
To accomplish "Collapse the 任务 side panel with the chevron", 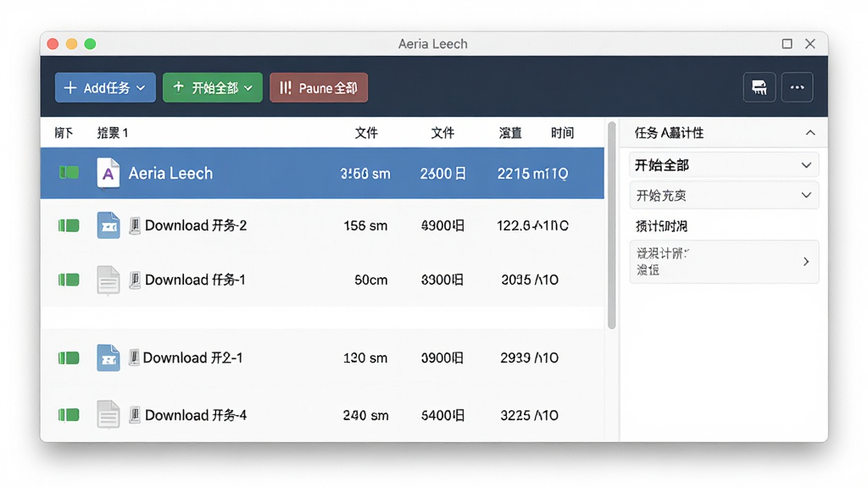I will (810, 133).
